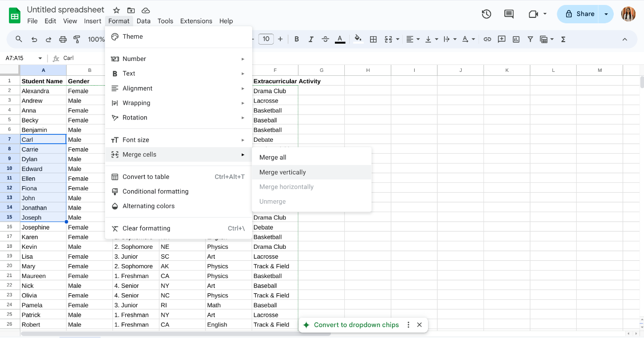
Task: Star the Untitled spreadsheet document
Action: (116, 10)
